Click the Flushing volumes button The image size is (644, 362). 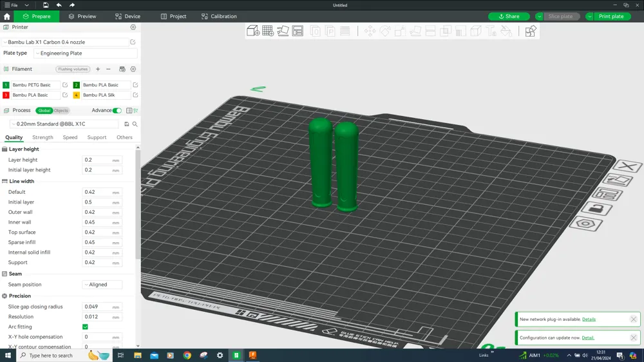pos(73,69)
